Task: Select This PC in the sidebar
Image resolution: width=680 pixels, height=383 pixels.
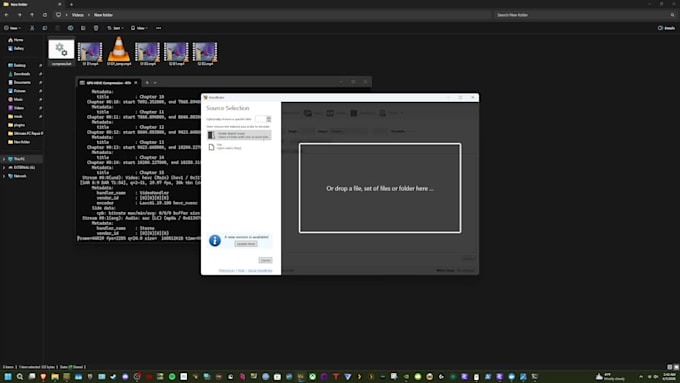Action: pos(19,159)
